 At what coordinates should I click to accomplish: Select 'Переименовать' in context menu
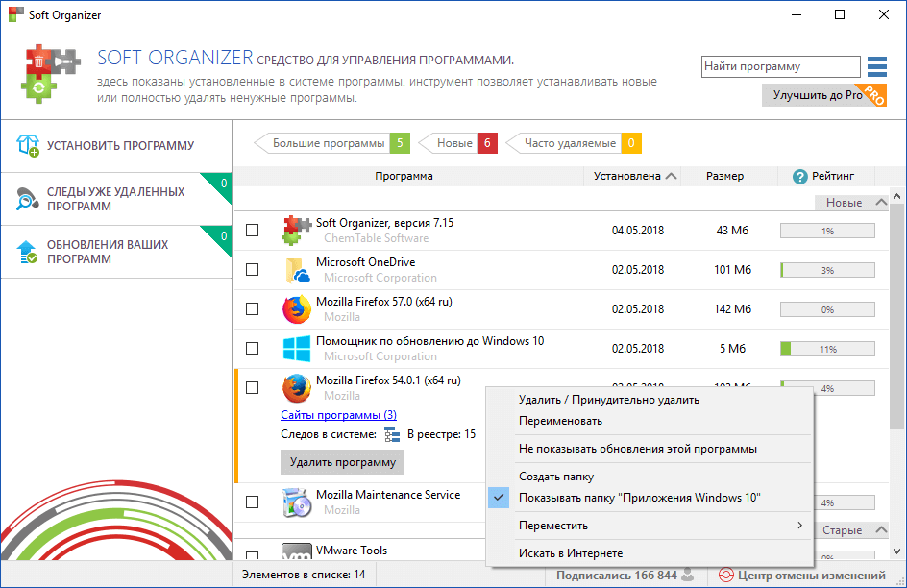click(x=649, y=421)
